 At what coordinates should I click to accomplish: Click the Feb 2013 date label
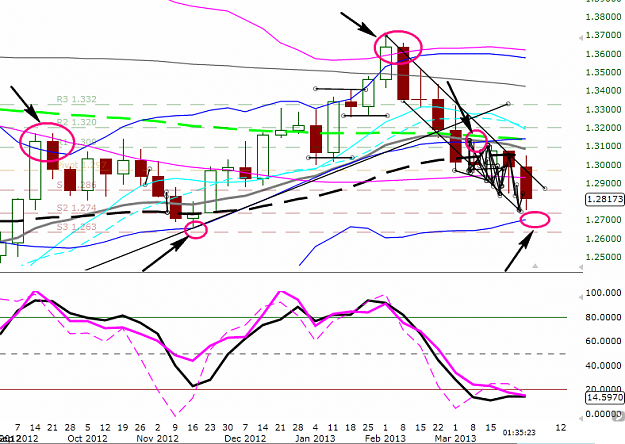coord(385,438)
